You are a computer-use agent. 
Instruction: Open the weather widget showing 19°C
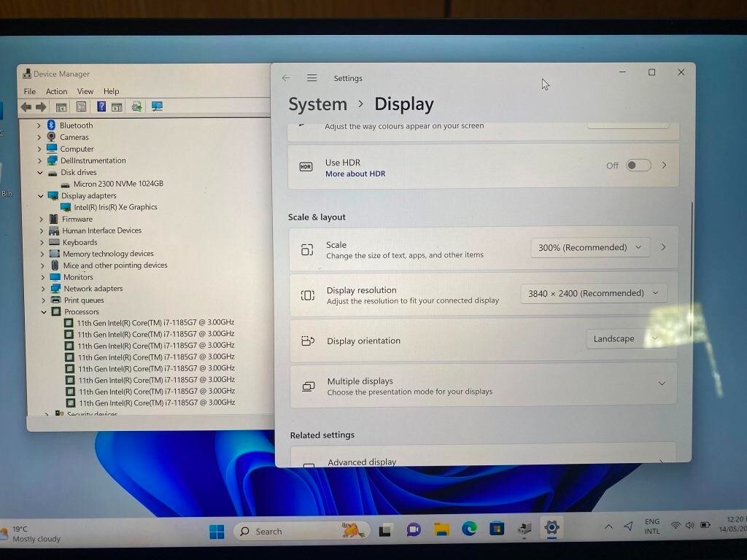(31, 534)
